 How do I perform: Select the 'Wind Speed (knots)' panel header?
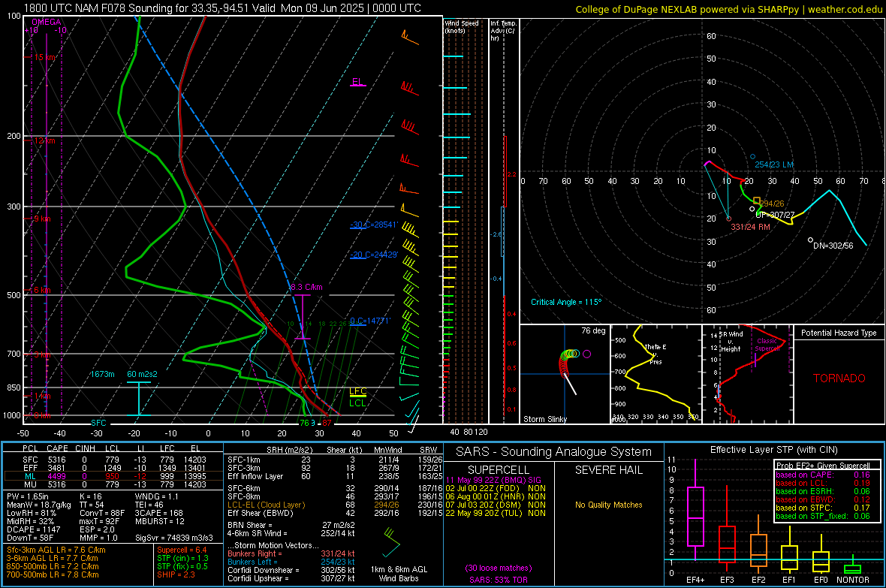462,26
